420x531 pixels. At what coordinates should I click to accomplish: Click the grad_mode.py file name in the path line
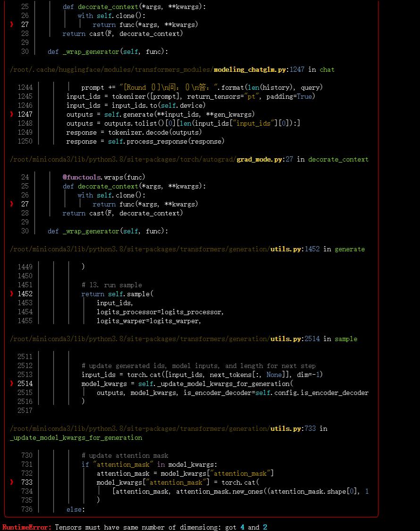coord(260,159)
